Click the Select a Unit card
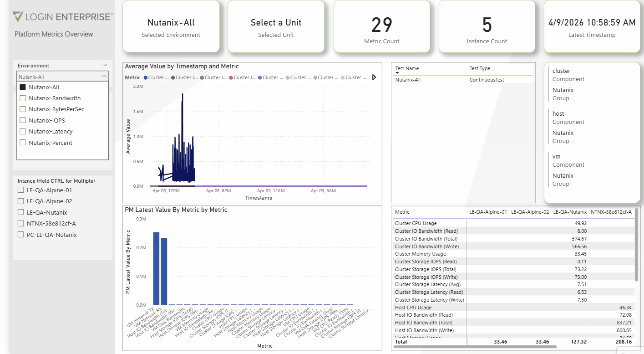The height and width of the screenshot is (354, 644). click(x=276, y=26)
